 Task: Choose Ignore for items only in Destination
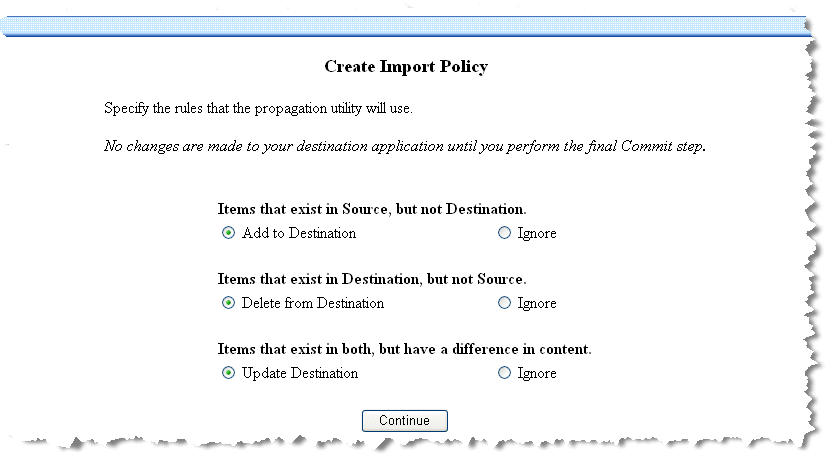(504, 303)
